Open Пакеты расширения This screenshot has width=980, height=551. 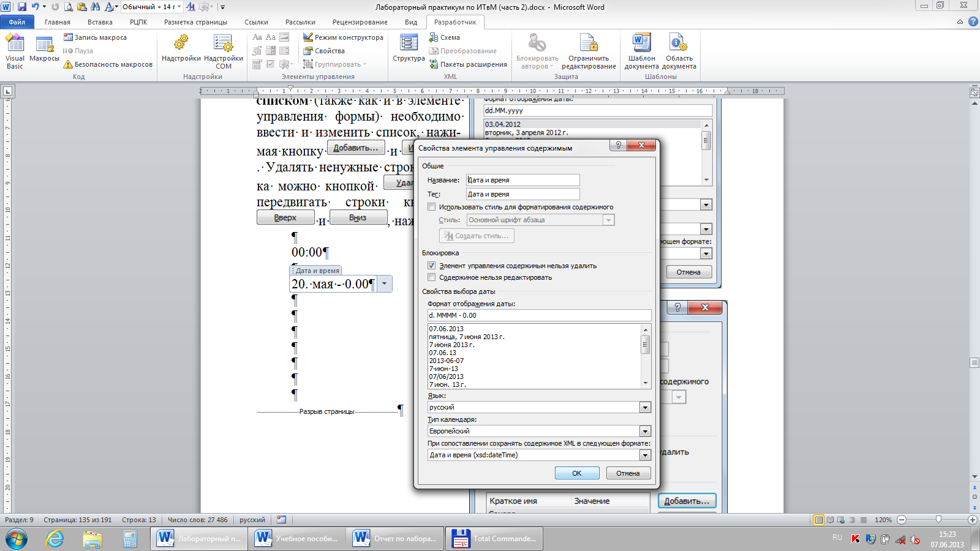pyautogui.click(x=469, y=64)
